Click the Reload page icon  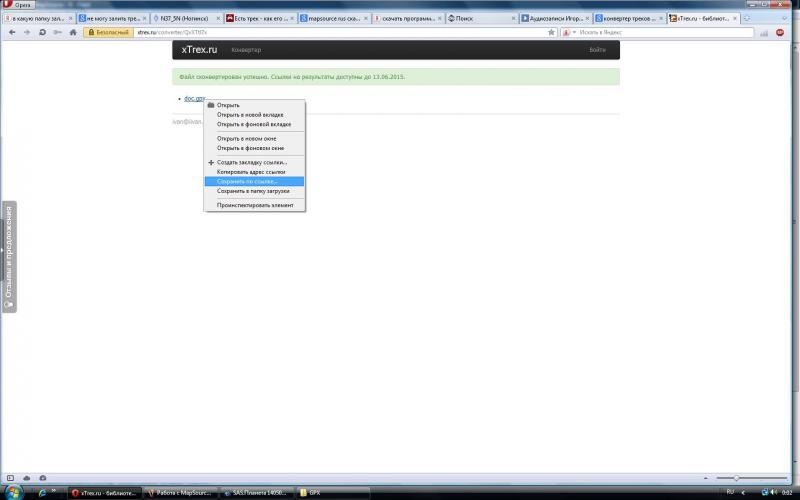click(x=41, y=32)
